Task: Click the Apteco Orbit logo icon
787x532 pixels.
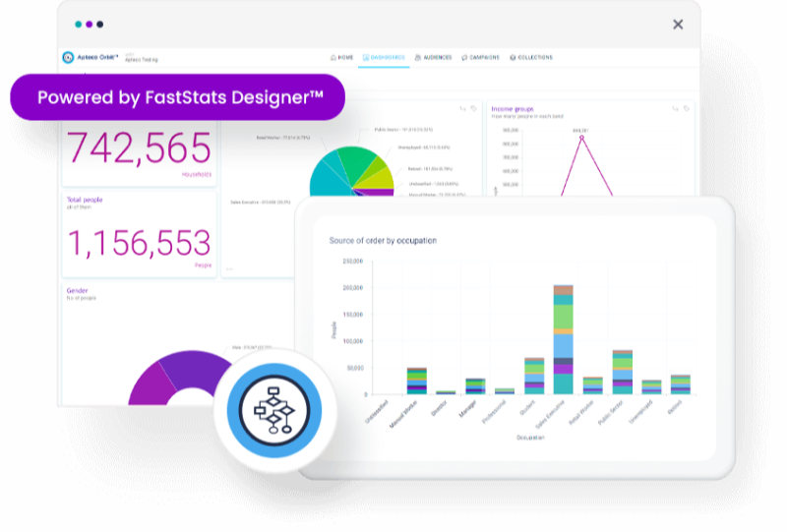Action: point(68,57)
